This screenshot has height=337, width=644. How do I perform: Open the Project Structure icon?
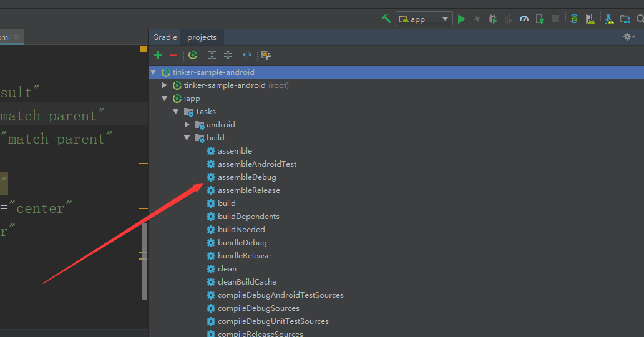pos(625,19)
